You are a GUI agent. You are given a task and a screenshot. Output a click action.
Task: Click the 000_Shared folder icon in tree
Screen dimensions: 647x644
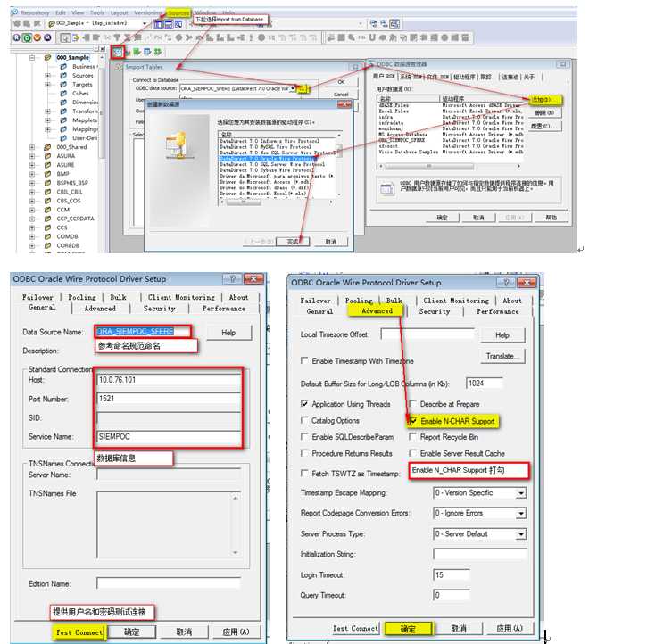coord(47,147)
